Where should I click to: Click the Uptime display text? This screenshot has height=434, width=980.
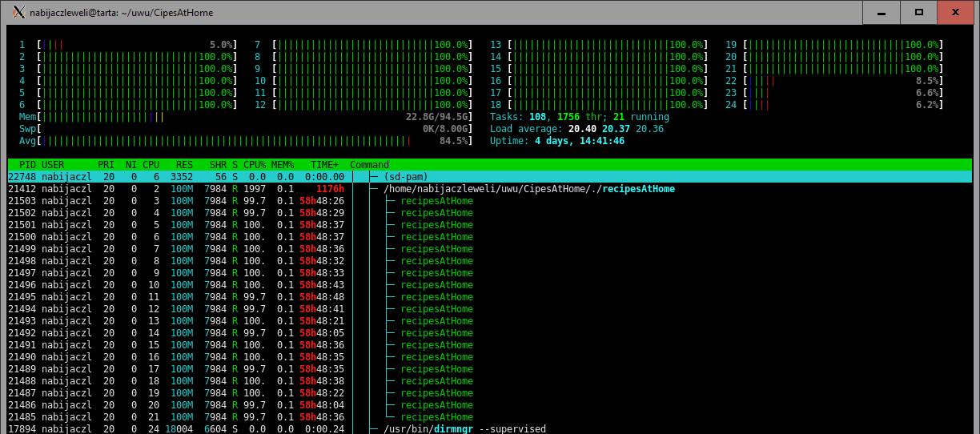point(557,141)
